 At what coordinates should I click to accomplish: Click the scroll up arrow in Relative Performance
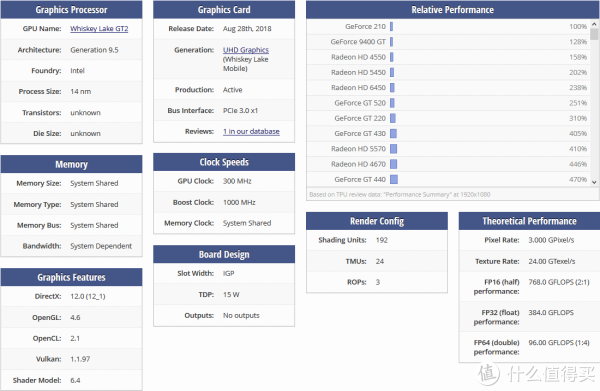(594, 24)
